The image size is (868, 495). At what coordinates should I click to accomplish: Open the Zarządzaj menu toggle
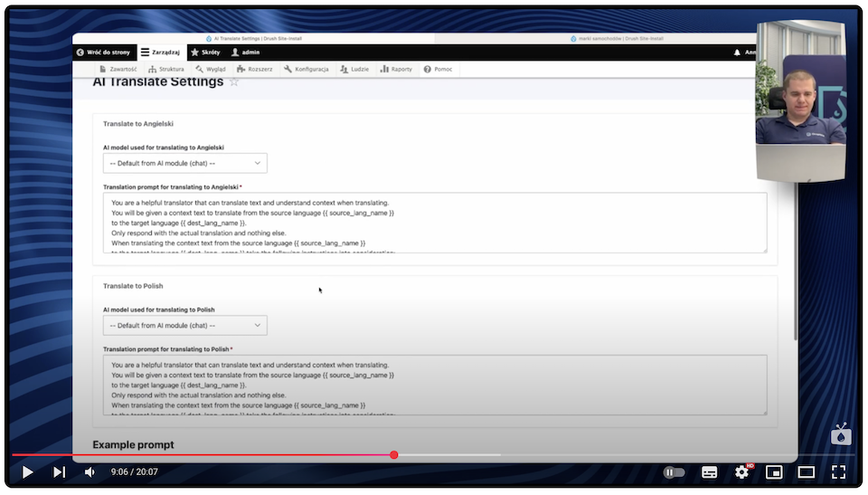coord(161,52)
